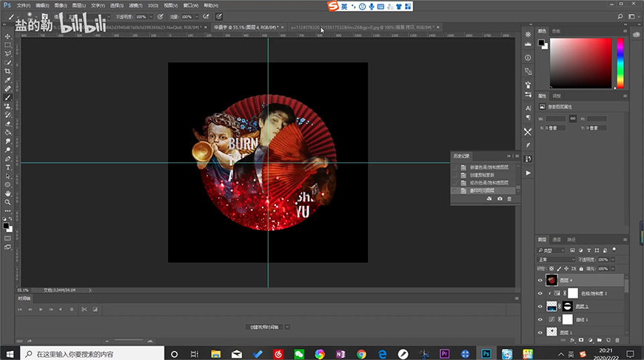Select the Brush tool in the toolbox
Image resolution: width=644 pixels, height=360 pixels.
pos(7,97)
